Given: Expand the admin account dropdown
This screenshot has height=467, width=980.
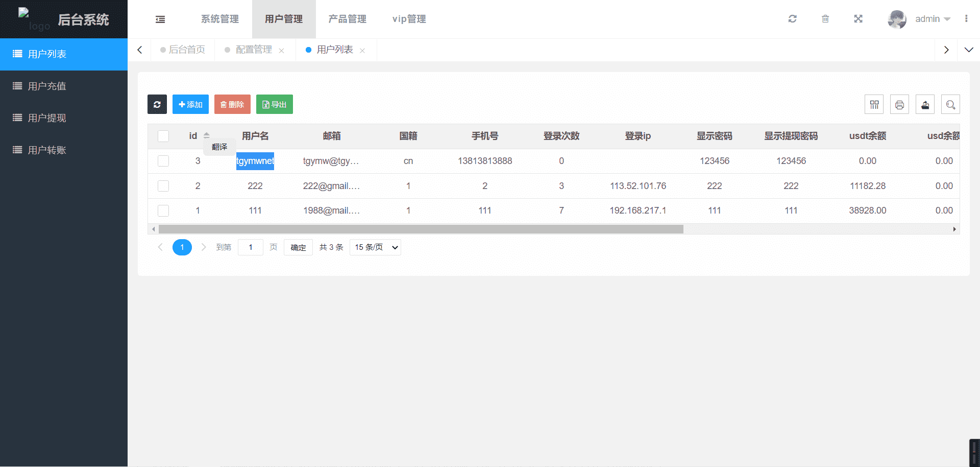Looking at the screenshot, I should pos(932,19).
